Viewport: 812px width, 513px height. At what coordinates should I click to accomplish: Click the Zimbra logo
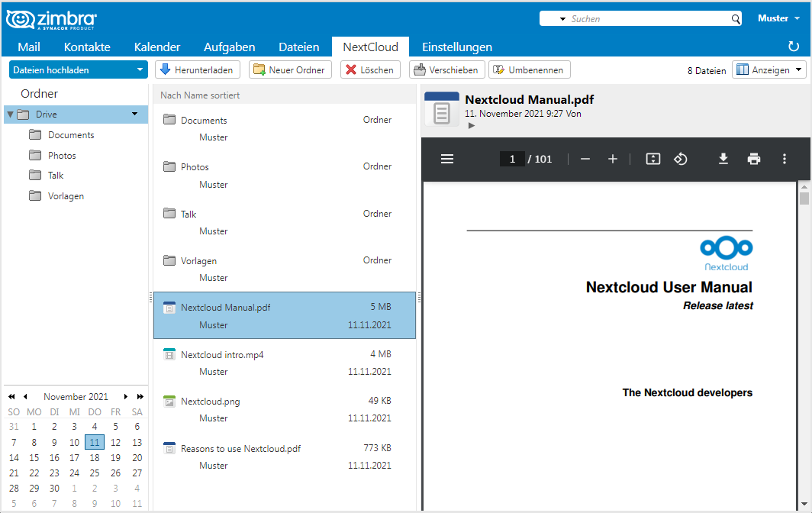pyautogui.click(x=51, y=20)
